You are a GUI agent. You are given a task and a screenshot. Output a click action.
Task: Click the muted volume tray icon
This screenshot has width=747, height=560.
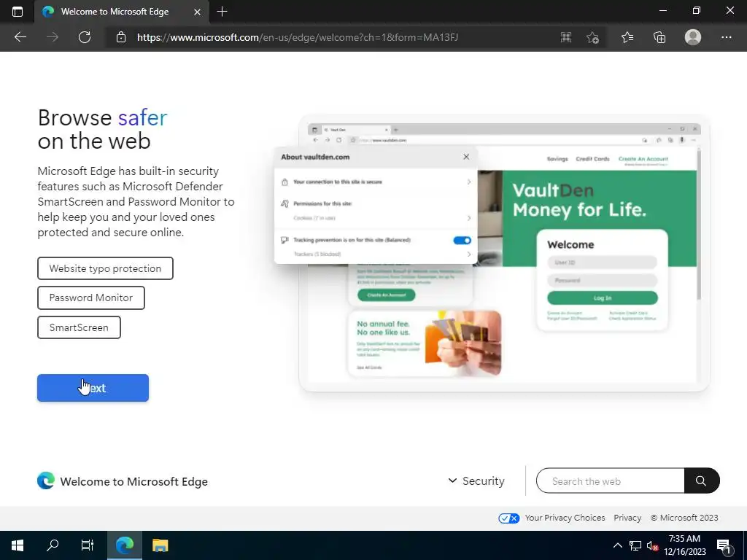[653, 545]
